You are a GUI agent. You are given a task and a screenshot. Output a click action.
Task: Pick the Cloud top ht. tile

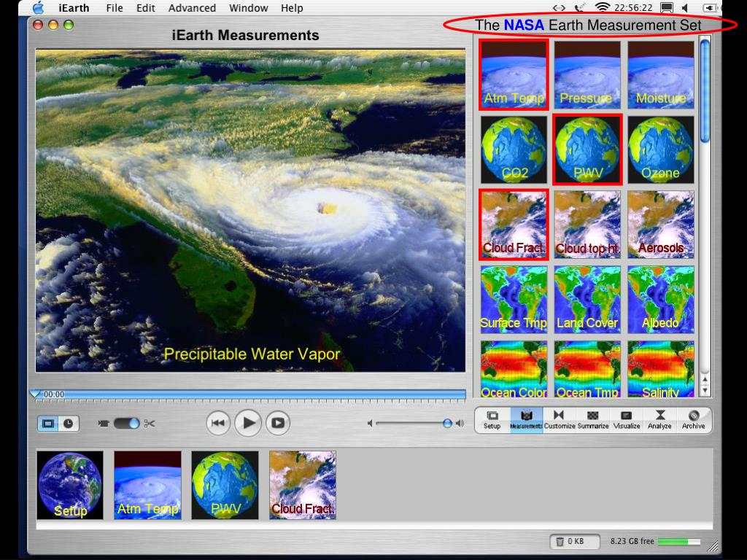tap(587, 225)
